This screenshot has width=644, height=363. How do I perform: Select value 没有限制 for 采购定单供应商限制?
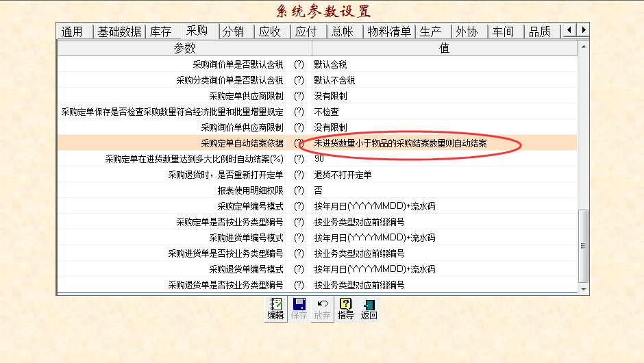[x=331, y=96]
